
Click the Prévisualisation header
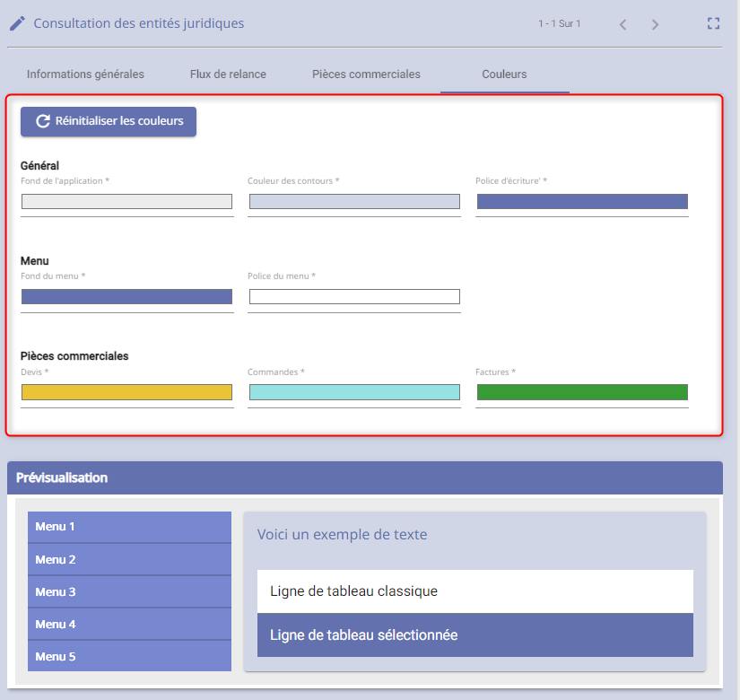[x=365, y=478]
